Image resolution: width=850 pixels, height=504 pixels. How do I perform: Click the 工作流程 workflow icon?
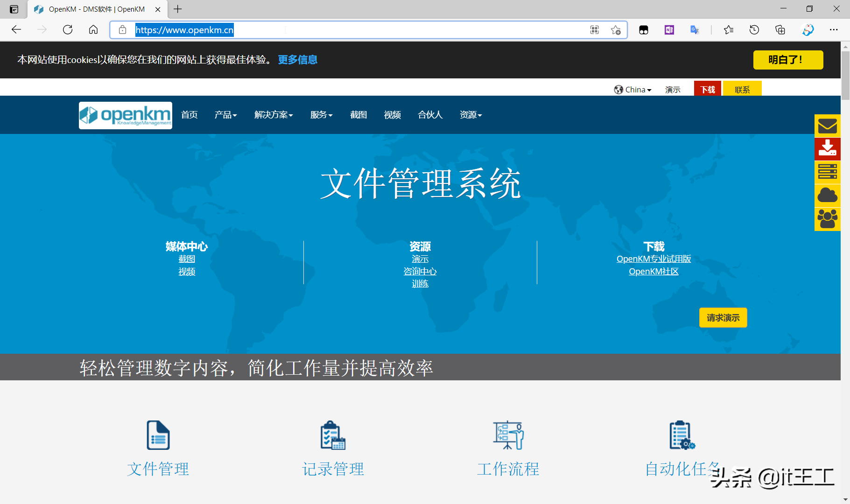coord(508,435)
